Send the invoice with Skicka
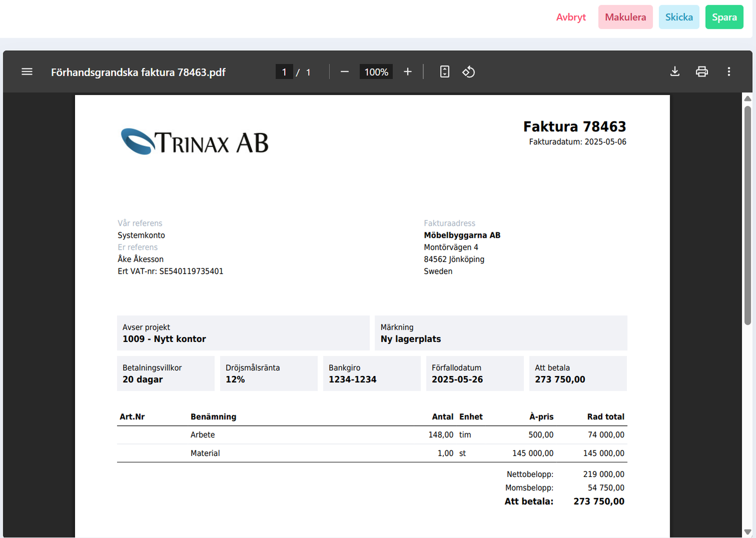756x538 pixels. [x=679, y=17]
